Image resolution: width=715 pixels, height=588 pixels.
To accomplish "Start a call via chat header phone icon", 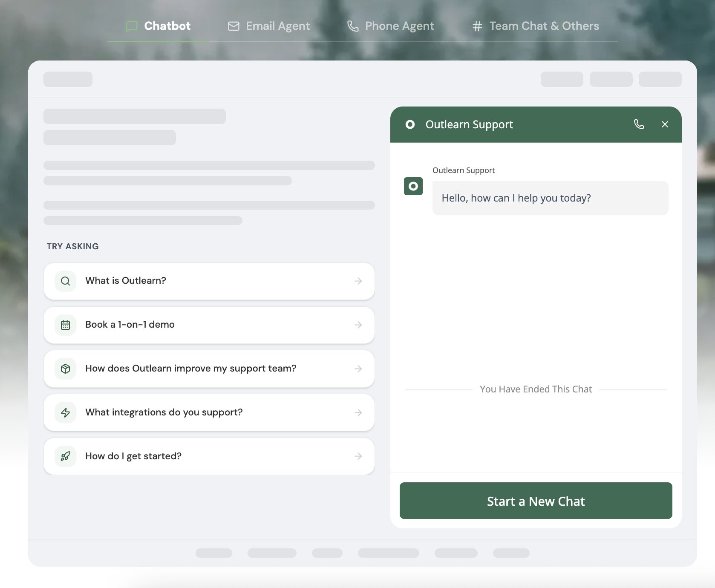I will pos(639,124).
